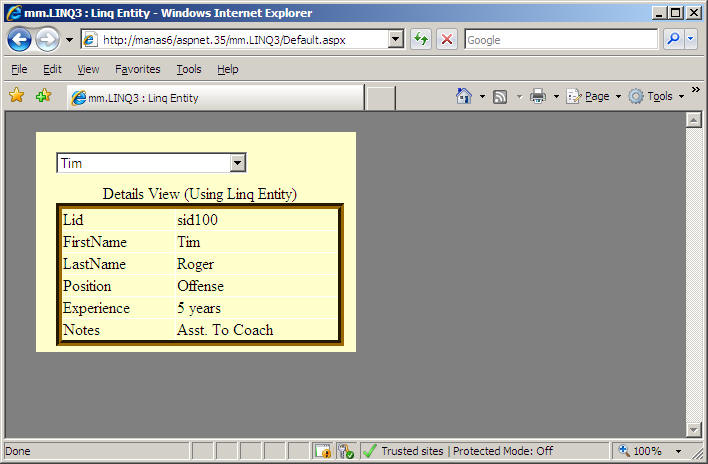This screenshot has width=708, height=464.
Task: Open the Help menu
Action: tap(228, 69)
